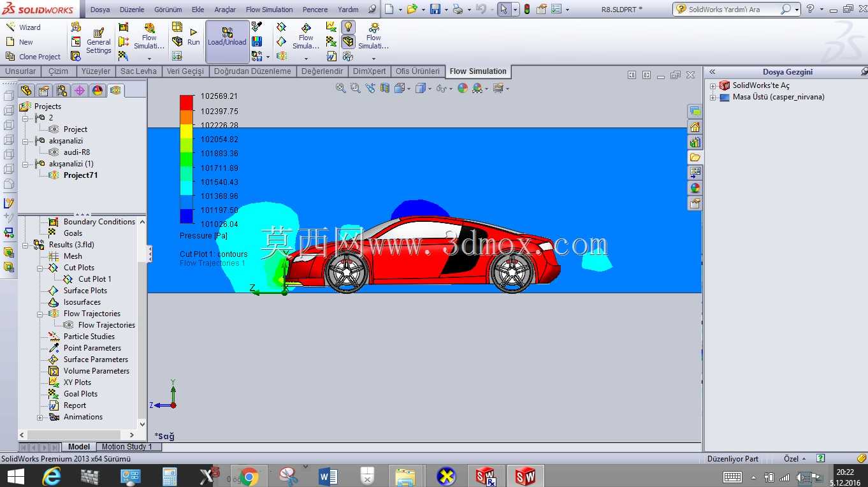Collapse the Results (3.fld) node
This screenshot has width=868, height=487.
point(25,245)
